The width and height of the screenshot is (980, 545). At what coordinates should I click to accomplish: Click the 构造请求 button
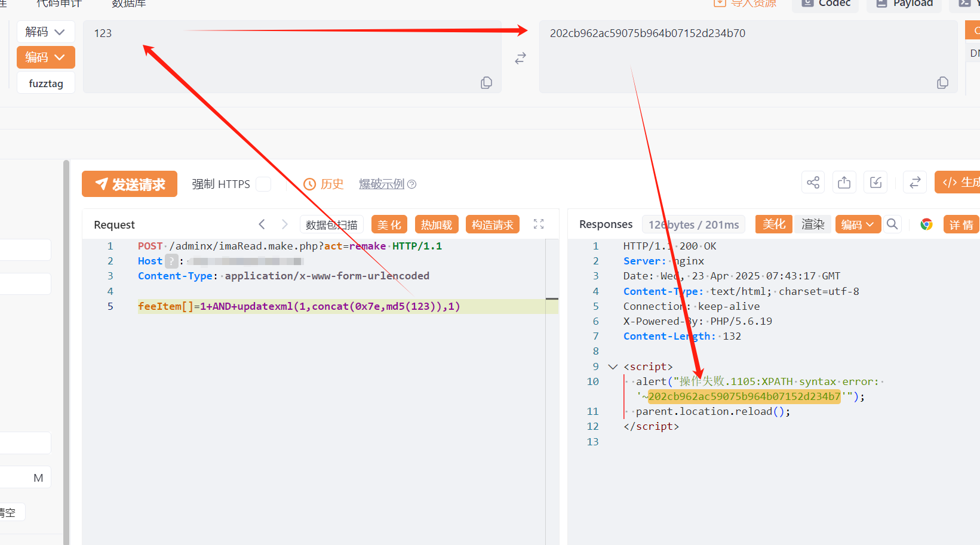pyautogui.click(x=493, y=224)
